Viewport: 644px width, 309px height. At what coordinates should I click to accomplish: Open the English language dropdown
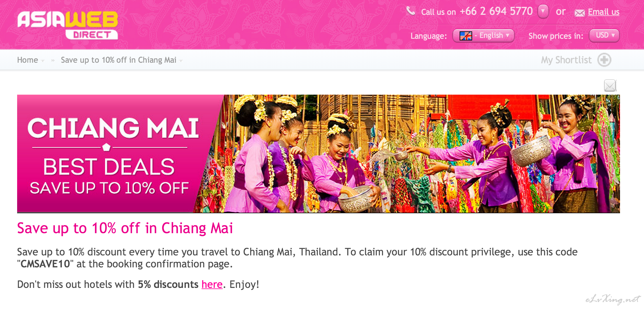pos(483,36)
